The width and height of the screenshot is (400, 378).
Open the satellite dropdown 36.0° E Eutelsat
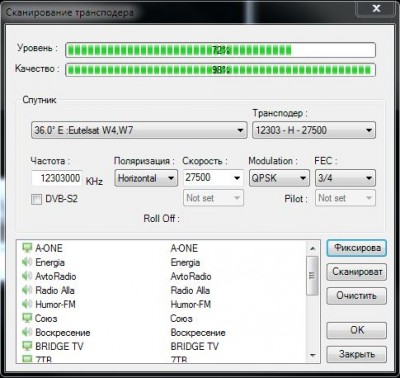(x=139, y=130)
